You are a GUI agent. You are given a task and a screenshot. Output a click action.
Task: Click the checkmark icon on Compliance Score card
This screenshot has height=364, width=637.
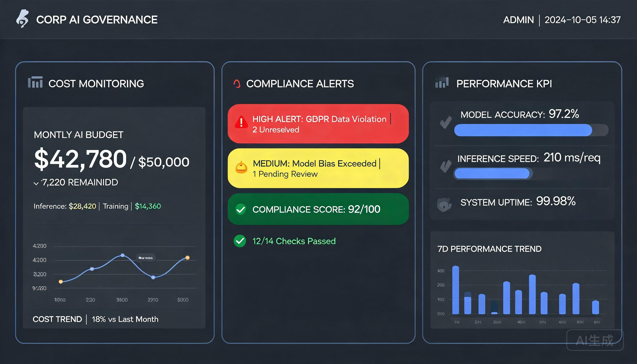[241, 209]
